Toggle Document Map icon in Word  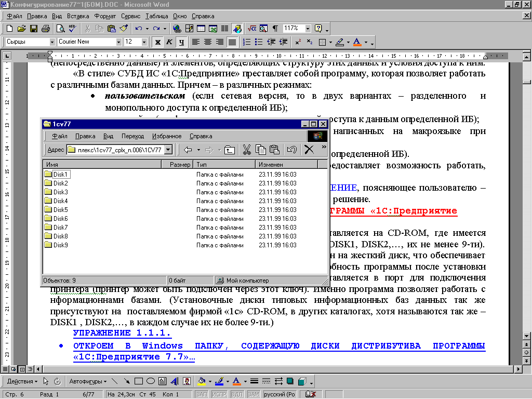pos(263,29)
